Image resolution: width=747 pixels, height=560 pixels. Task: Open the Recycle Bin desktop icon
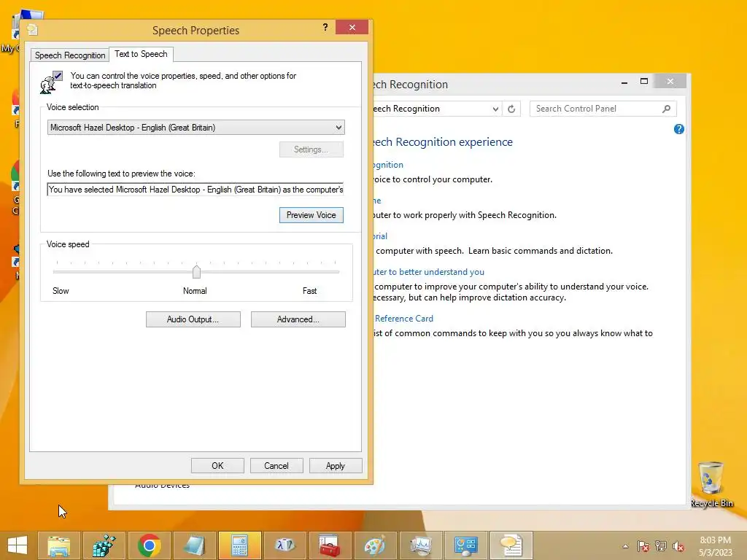pyautogui.click(x=711, y=485)
